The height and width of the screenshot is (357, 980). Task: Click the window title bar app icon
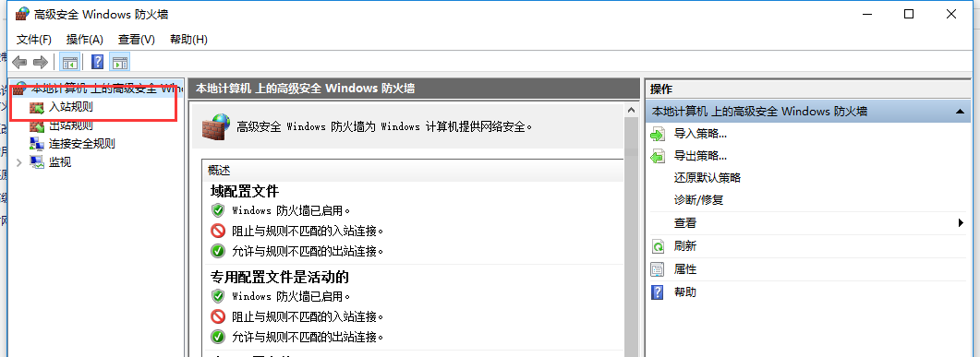pyautogui.click(x=22, y=14)
